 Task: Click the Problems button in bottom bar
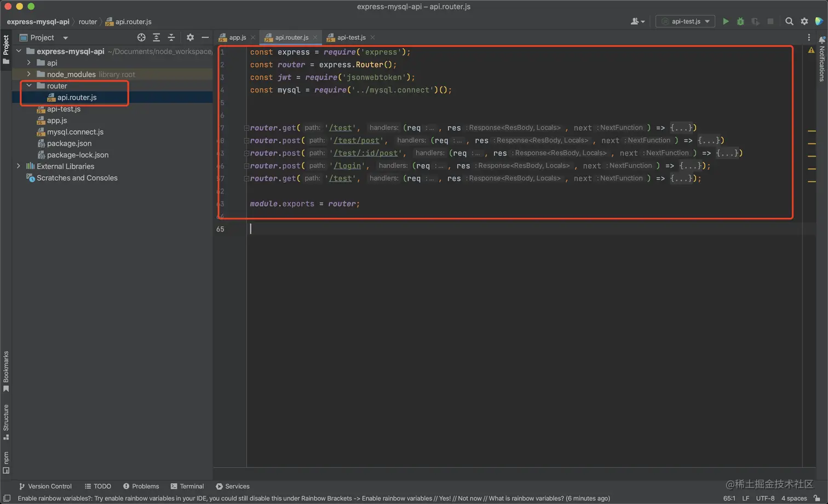pyautogui.click(x=141, y=486)
